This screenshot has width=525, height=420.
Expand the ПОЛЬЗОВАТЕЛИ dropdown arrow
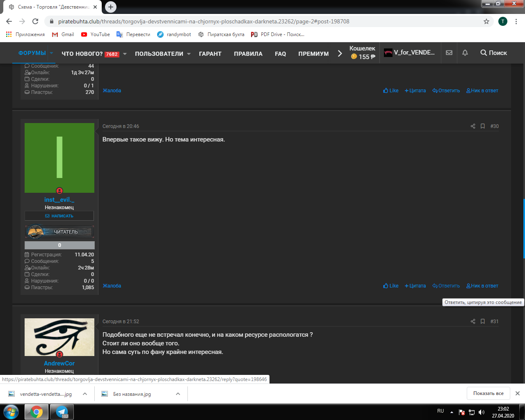pyautogui.click(x=189, y=54)
